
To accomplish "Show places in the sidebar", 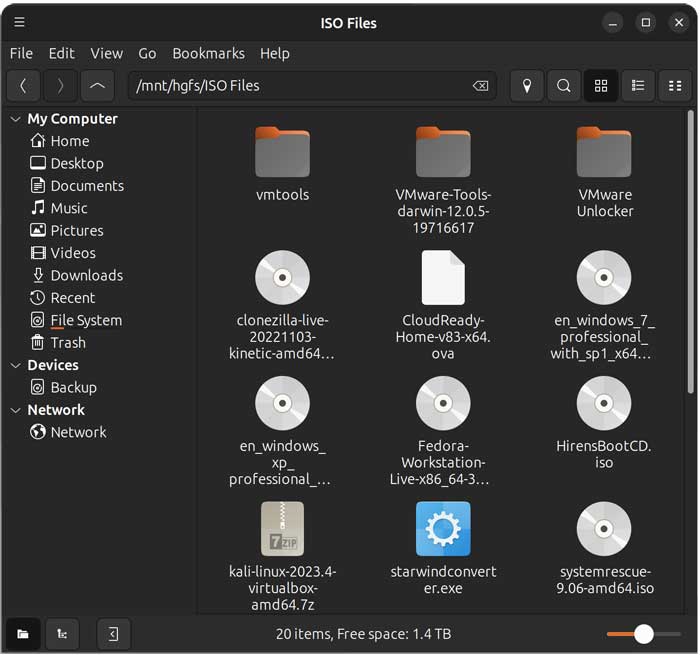I will pos(23,634).
